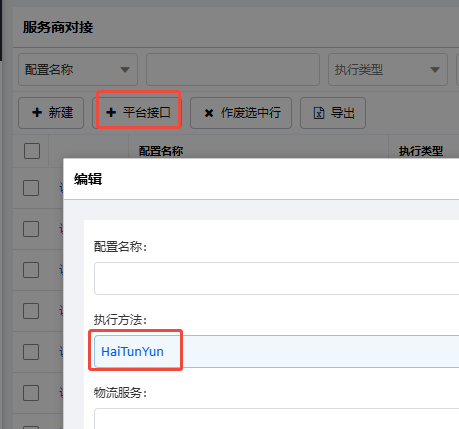459x429 pixels.
Task: Tick the second data row checkbox
Action: pyautogui.click(x=31, y=229)
